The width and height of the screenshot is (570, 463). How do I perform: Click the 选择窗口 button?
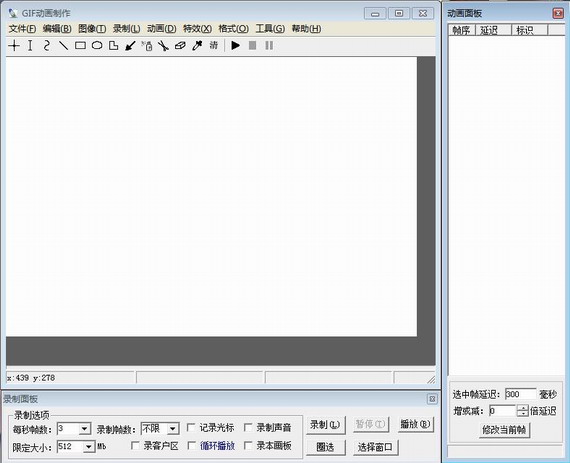[376, 447]
